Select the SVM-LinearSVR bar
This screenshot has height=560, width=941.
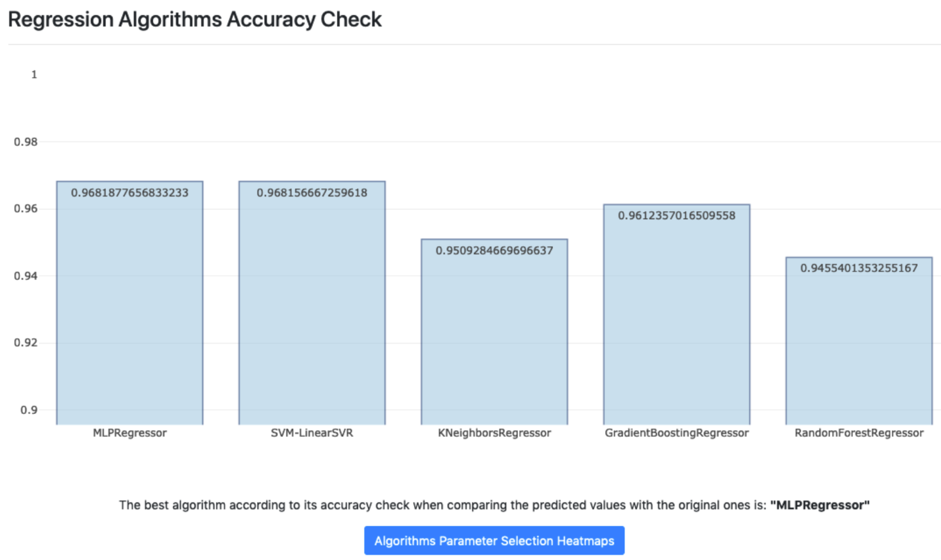(x=312, y=310)
